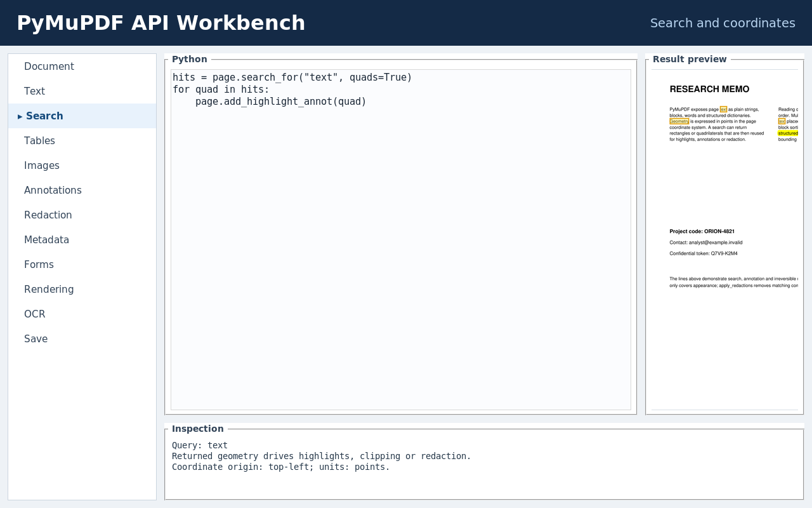Click the 'for quad in hits:' line
Image resolution: width=812 pixels, height=508 pixels.
point(221,90)
